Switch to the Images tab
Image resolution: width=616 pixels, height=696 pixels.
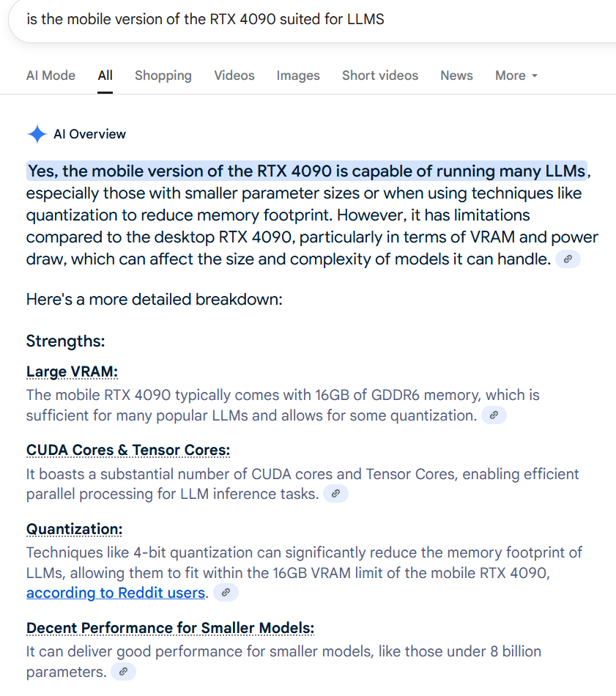pyautogui.click(x=298, y=75)
